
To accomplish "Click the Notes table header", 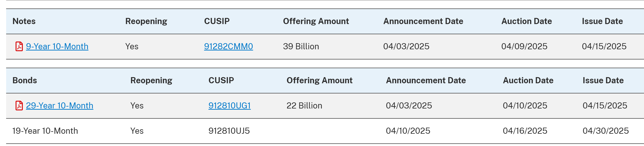I will [x=24, y=21].
